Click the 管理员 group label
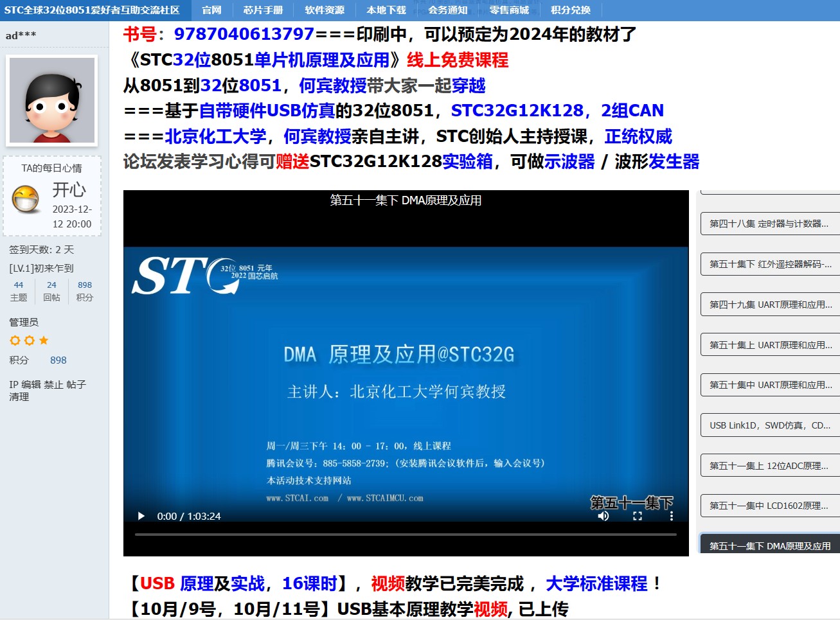 pos(24,322)
